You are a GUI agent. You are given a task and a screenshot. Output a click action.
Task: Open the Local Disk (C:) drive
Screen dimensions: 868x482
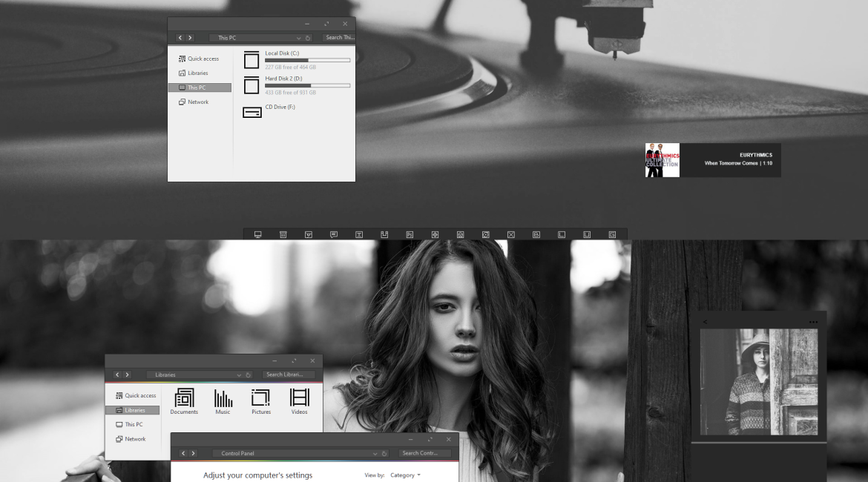[x=252, y=60]
